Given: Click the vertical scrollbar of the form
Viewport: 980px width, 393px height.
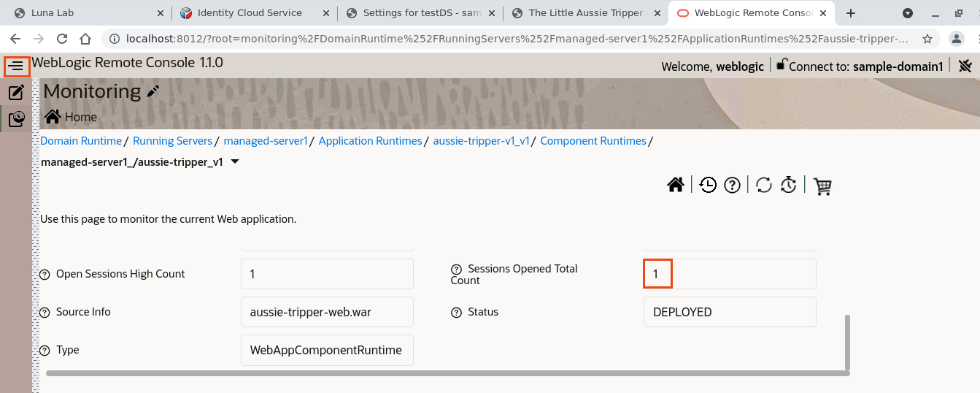Looking at the screenshot, I should tap(847, 342).
